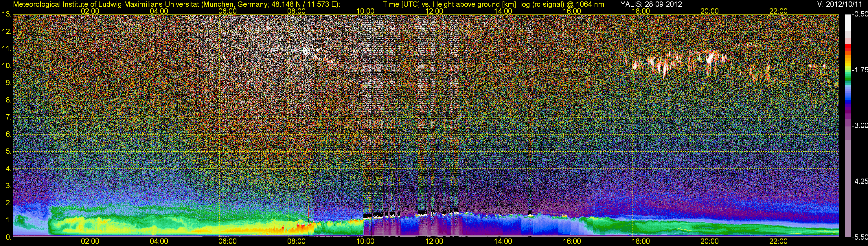Viewport: 868px width, 246px height.
Task: Click the 11 km height axis label
Action: pos(6,49)
